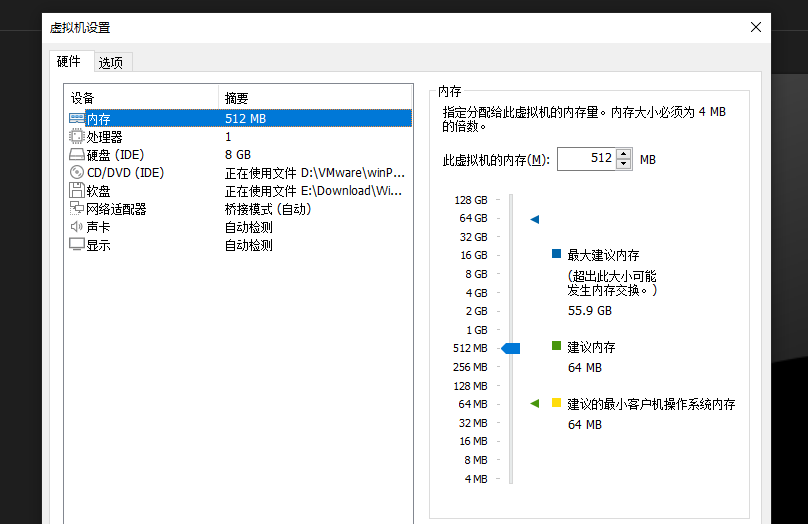Image resolution: width=808 pixels, height=524 pixels.
Task: Click the blue maximum recommended memory marker
Action: point(534,219)
